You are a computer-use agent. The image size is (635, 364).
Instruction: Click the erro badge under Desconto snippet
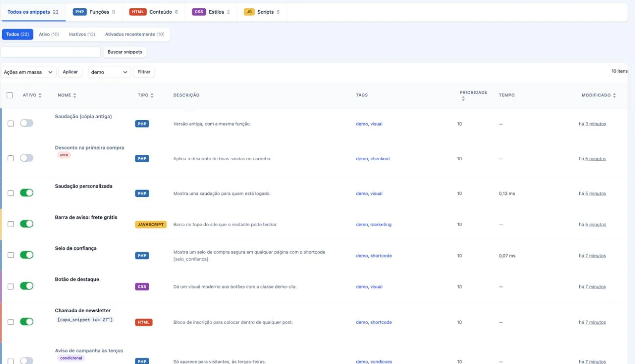point(64,155)
